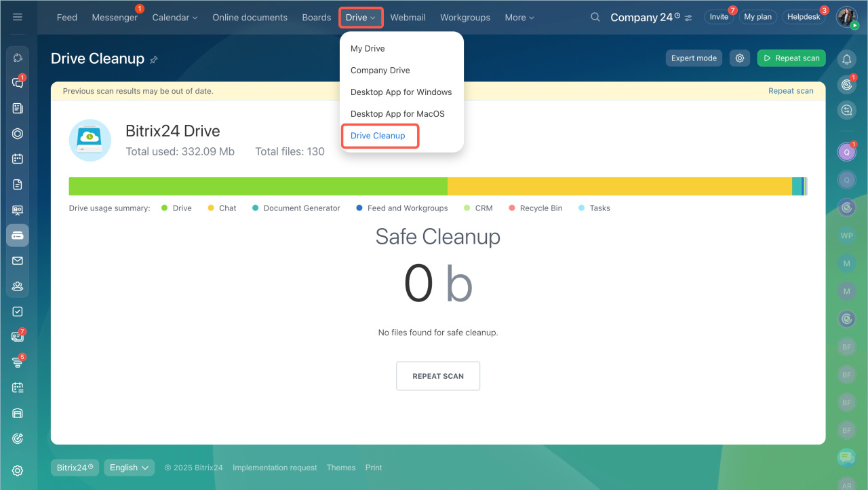Open notifications bell icon
Viewport: 868px width, 490px height.
(x=846, y=60)
